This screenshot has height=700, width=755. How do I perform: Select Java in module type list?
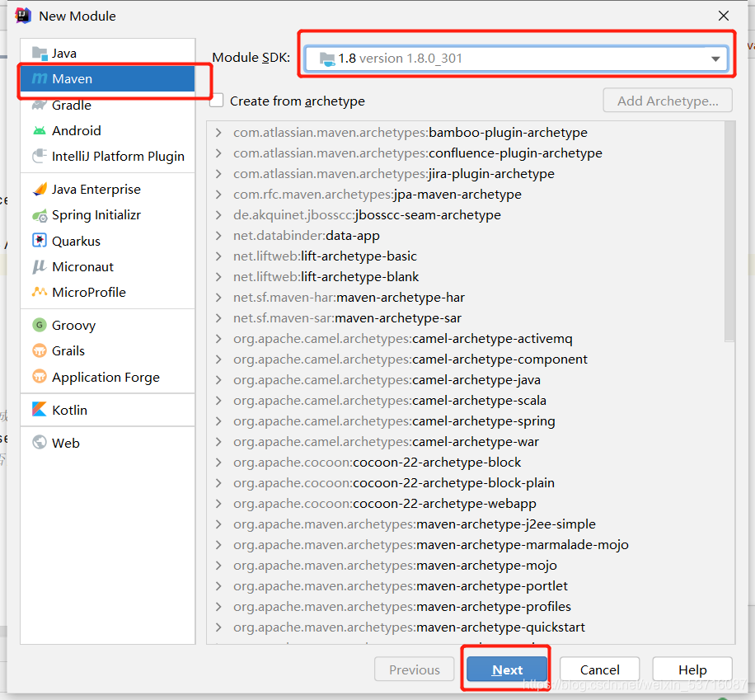[107, 53]
